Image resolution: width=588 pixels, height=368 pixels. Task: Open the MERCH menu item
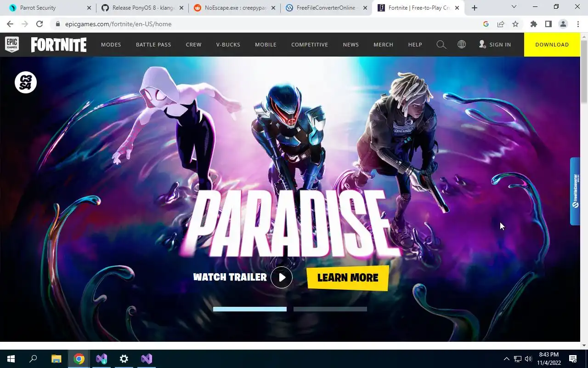pyautogui.click(x=384, y=45)
